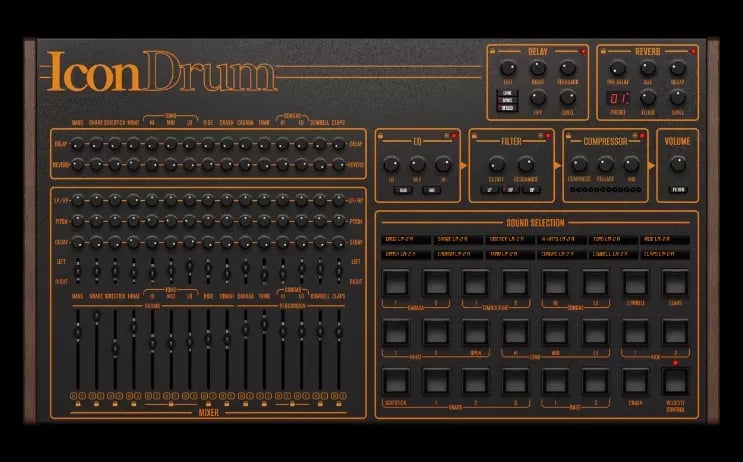The height and width of the screenshot is (462, 743).
Task: Trigger the Toms Mid pad
Action: [x=555, y=332]
